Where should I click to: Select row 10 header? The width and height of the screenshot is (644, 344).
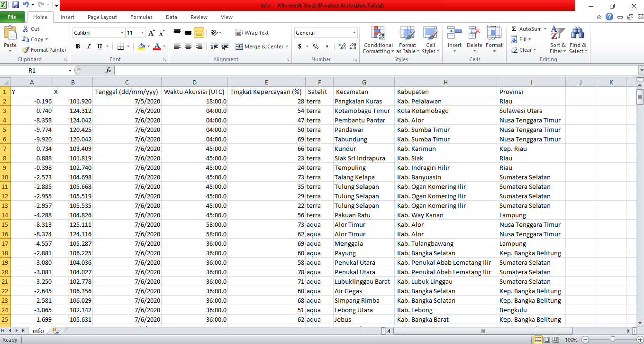pos(5,177)
